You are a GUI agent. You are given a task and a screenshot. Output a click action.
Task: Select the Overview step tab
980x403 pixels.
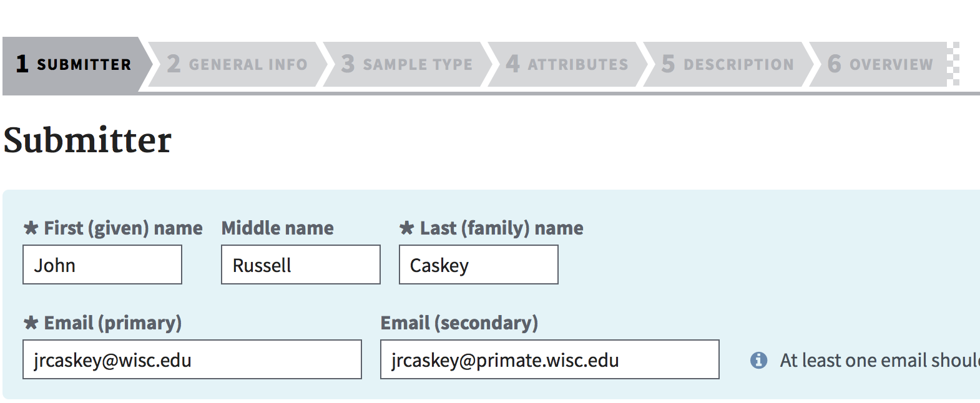click(880, 64)
